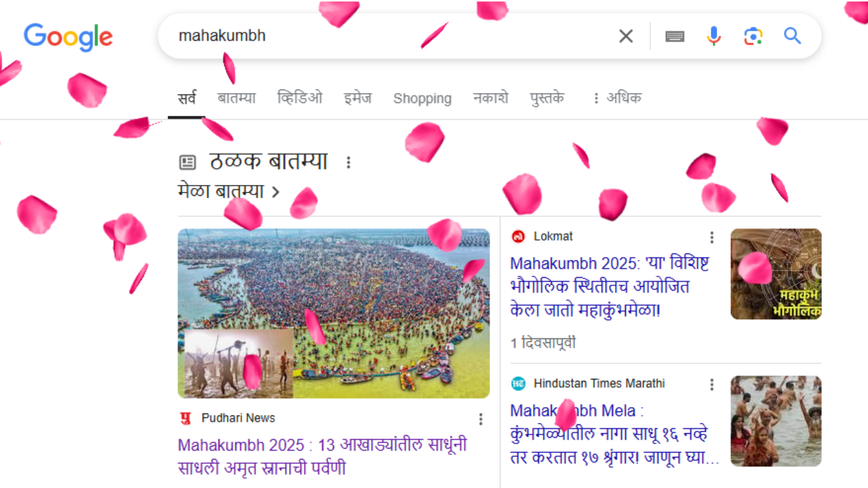Screen dimensions: 868x488
Task: Switch to the बातम्या news tab
Action: (x=237, y=98)
